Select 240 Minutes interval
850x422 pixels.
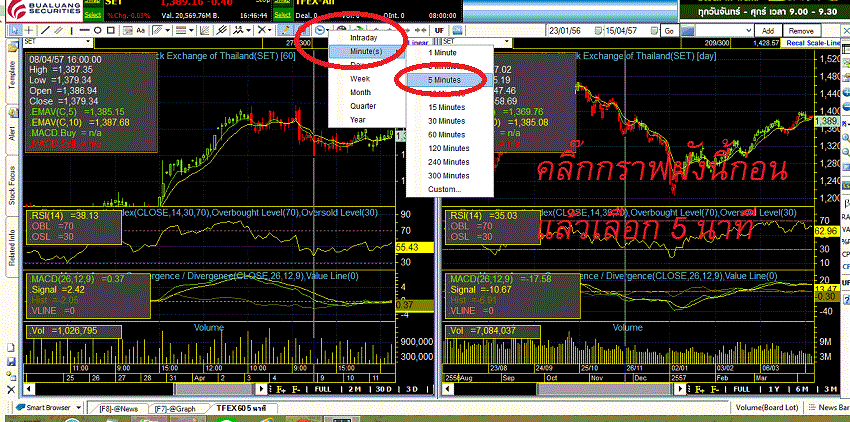(450, 162)
